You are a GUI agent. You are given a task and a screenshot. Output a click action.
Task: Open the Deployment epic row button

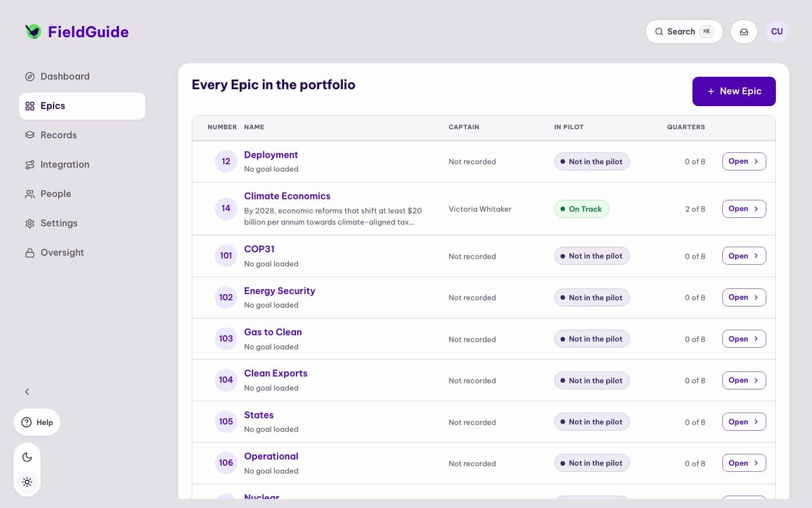744,161
